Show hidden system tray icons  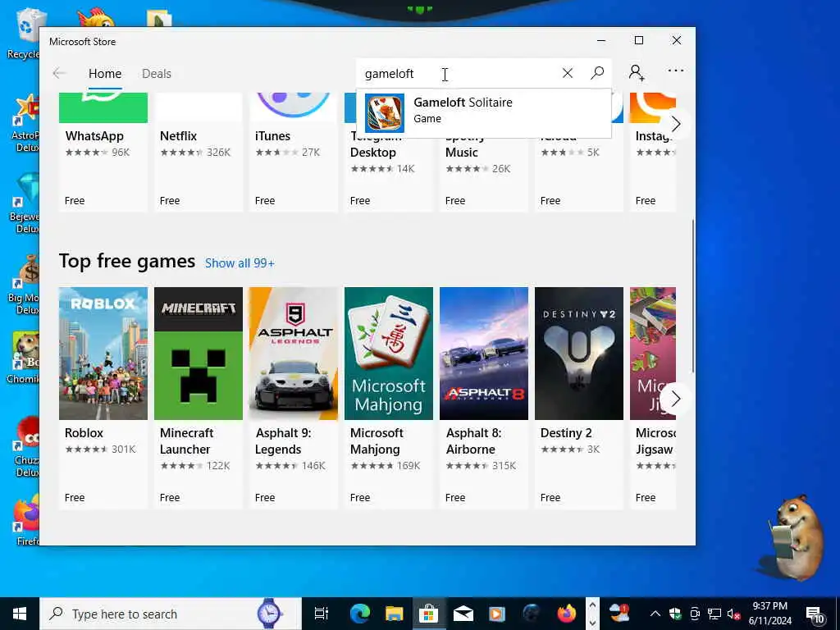tap(655, 614)
